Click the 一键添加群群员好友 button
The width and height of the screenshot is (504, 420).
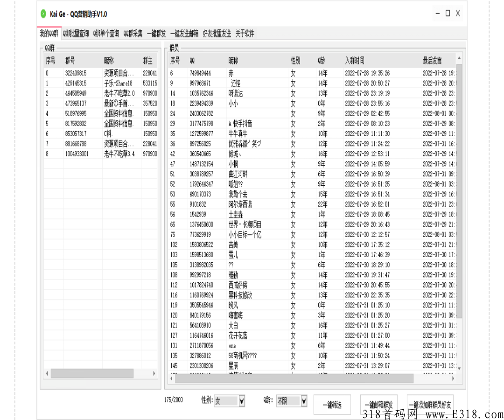pyautogui.click(x=430, y=405)
